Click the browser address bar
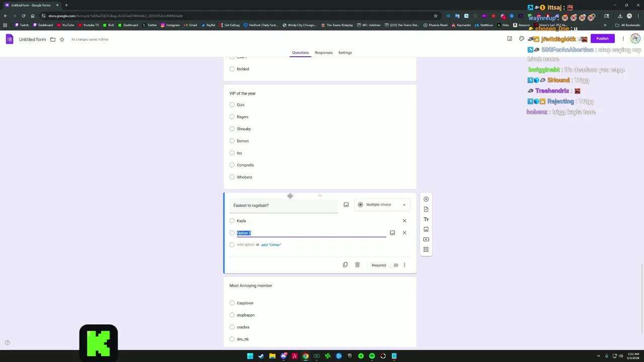 click(239, 16)
